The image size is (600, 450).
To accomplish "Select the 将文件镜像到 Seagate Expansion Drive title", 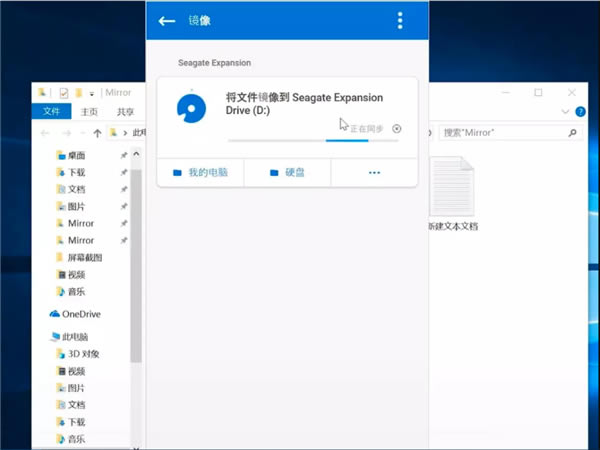I will (304, 104).
